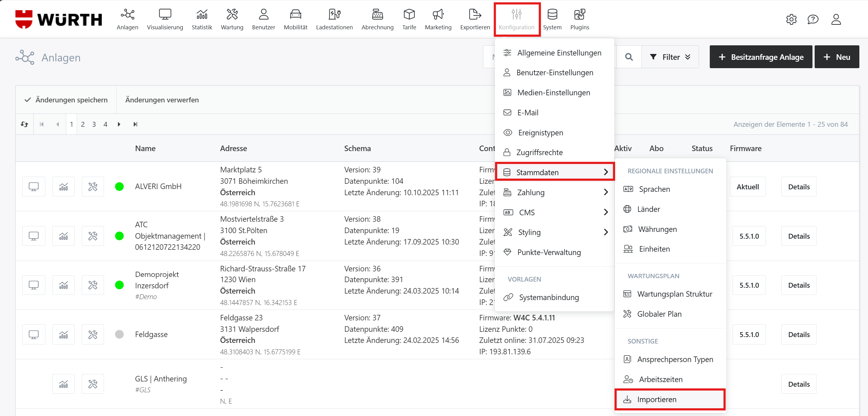Click the refresh icon in pagination bar

(x=25, y=124)
